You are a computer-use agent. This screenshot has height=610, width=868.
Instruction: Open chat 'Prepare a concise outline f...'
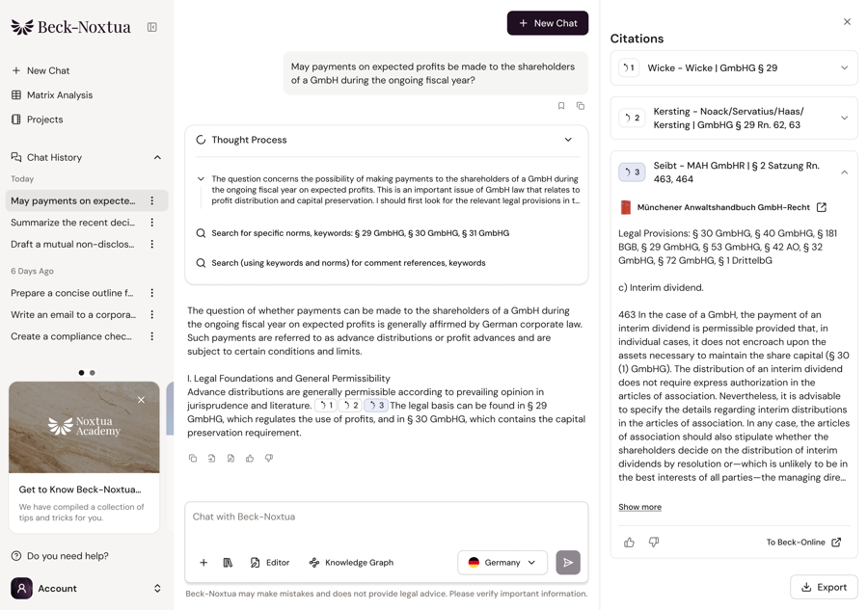tap(72, 293)
